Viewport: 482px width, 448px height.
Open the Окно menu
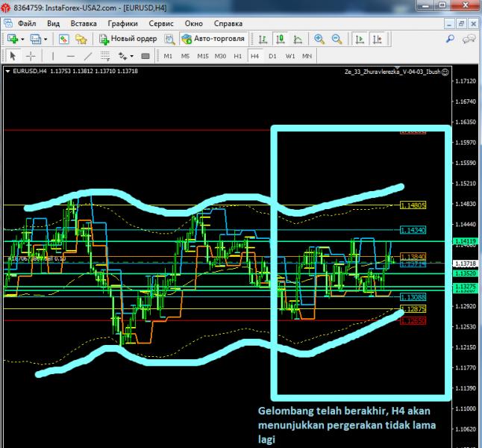coord(193,23)
